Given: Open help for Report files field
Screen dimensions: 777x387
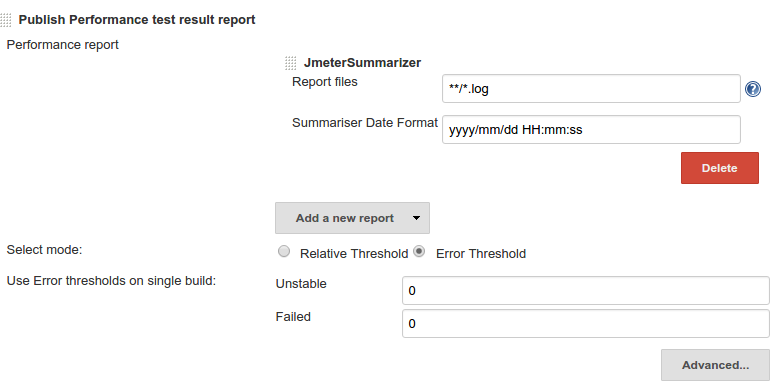Looking at the screenshot, I should pyautogui.click(x=753, y=89).
